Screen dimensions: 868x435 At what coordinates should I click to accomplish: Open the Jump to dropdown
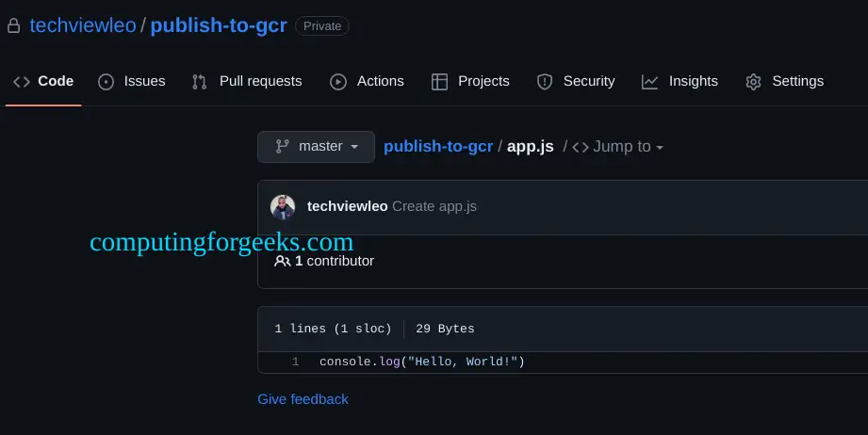tap(618, 147)
